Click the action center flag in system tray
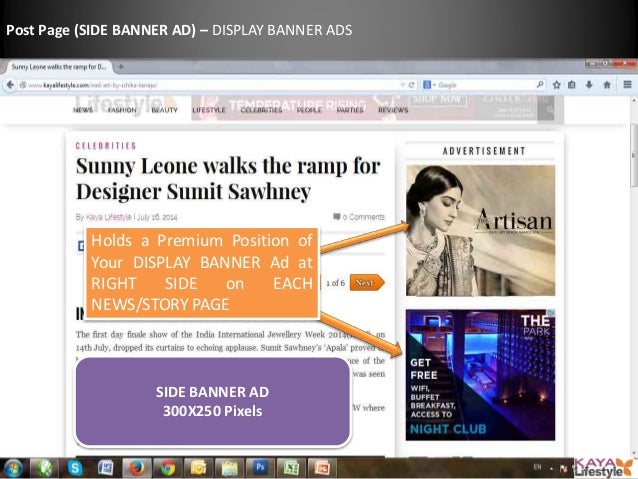This screenshot has height=479, width=638. 564,468
